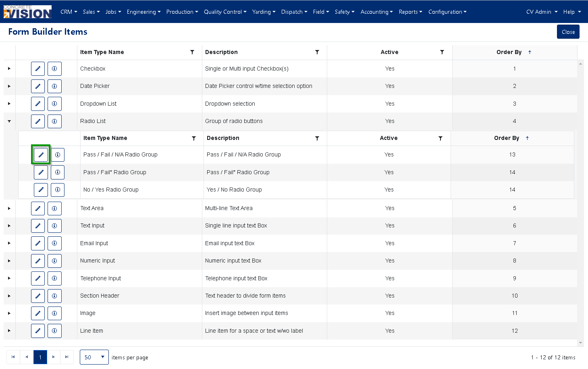This screenshot has width=588, height=369.
Task: Show info for No / Yes Radio Group
Action: (x=58, y=190)
